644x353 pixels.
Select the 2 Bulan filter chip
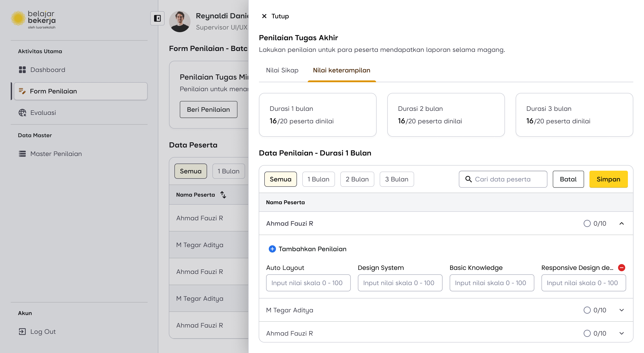(x=357, y=179)
